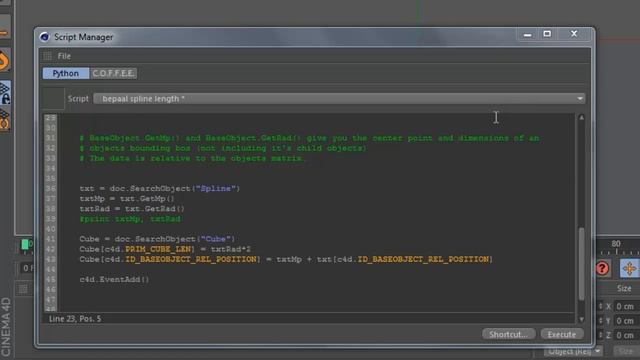Minimize the Script Manager window
Viewport: 640px width, 360px height.
pos(527,35)
